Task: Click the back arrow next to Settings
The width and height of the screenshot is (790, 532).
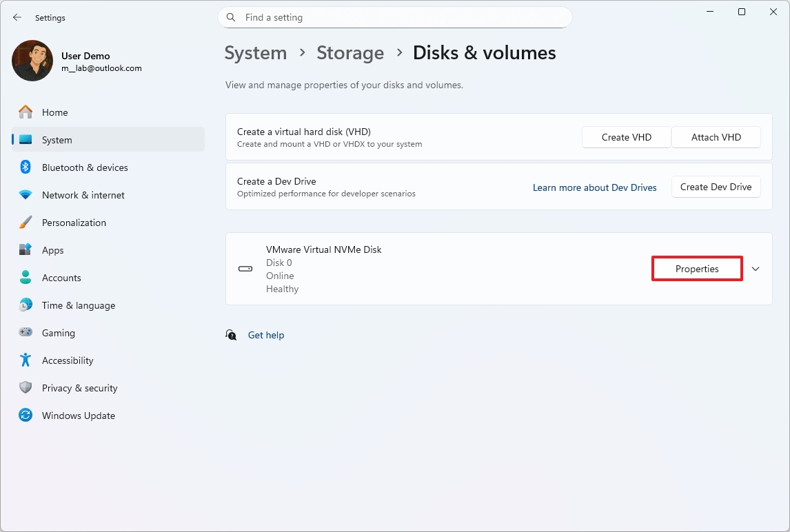Action: tap(17, 17)
